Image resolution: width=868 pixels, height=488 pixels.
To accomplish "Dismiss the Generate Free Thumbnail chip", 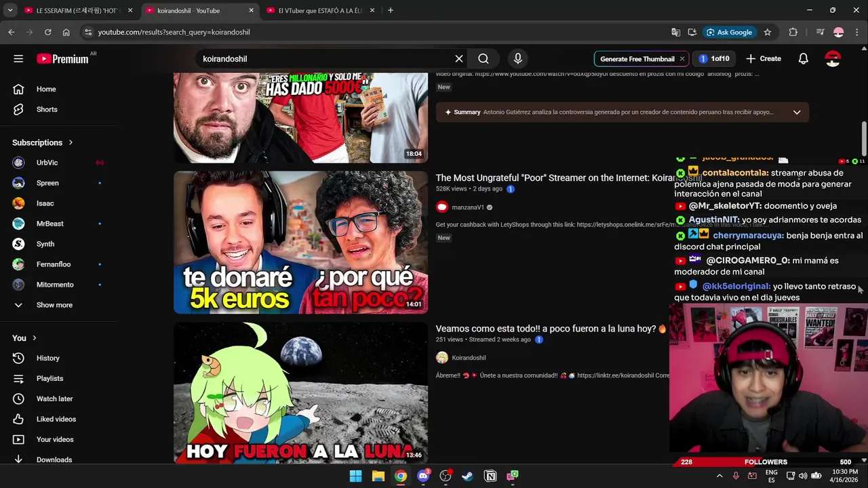I will pos(682,59).
